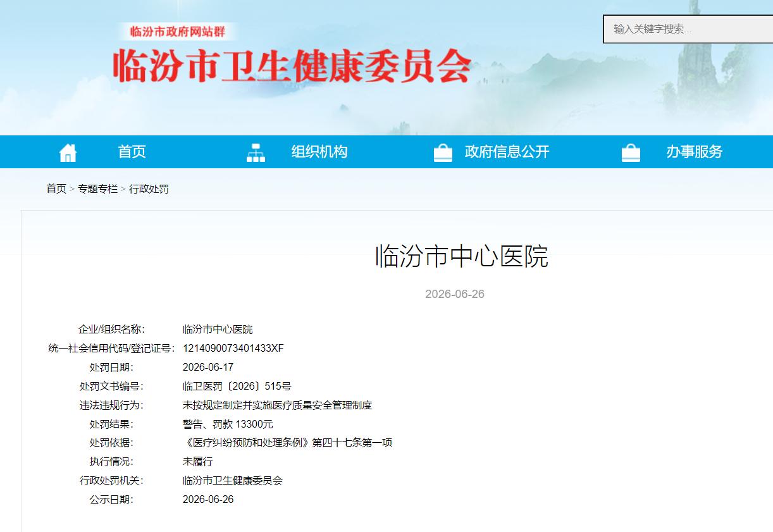Focus the 输入关键字搜索 search field

[688, 29]
